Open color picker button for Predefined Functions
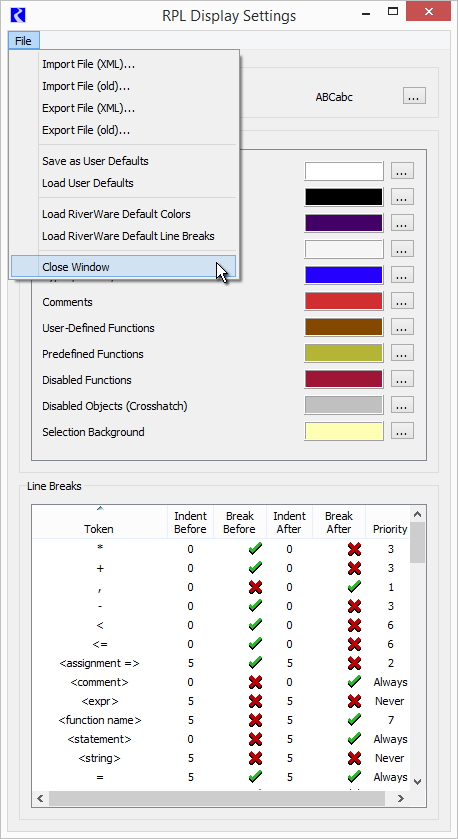Viewport: 458px width, 839px height. click(402, 353)
